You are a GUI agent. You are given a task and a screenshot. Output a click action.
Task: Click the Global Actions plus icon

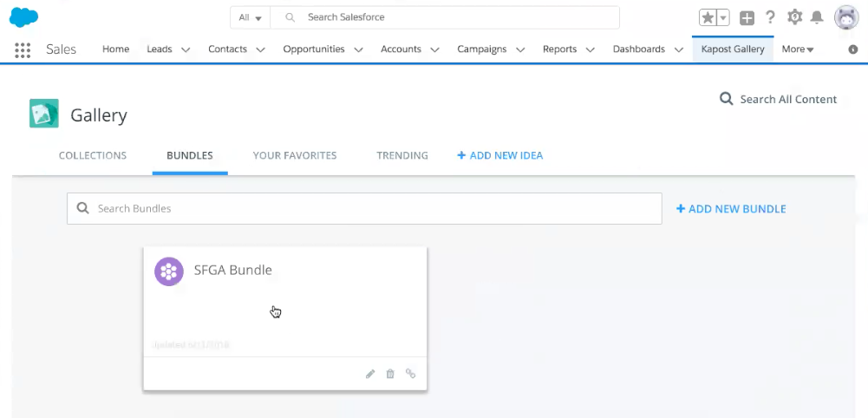(x=747, y=17)
